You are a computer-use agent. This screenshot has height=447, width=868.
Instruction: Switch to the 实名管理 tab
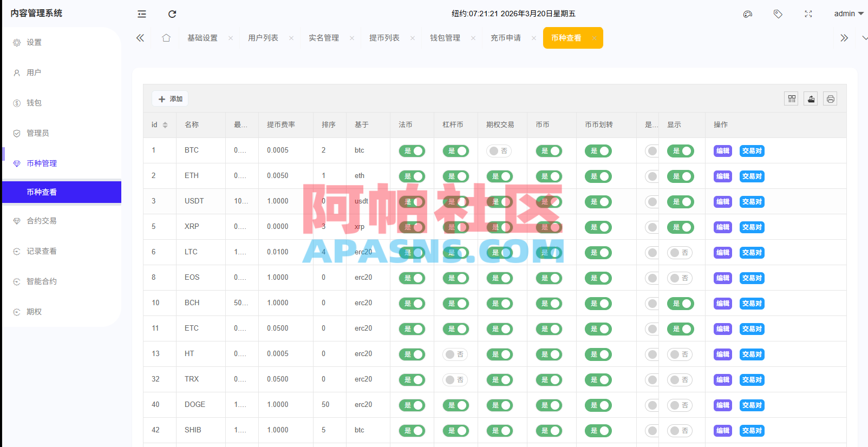tap(324, 38)
